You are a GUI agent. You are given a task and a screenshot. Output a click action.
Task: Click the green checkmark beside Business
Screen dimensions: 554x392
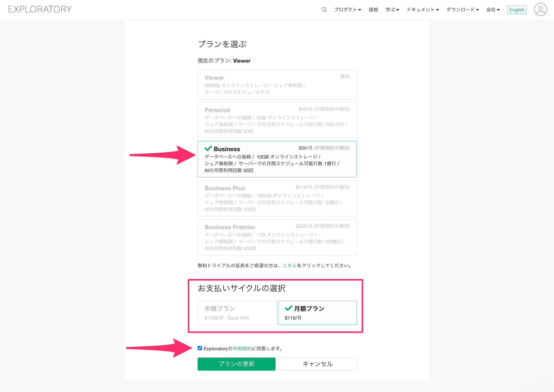pyautogui.click(x=208, y=148)
